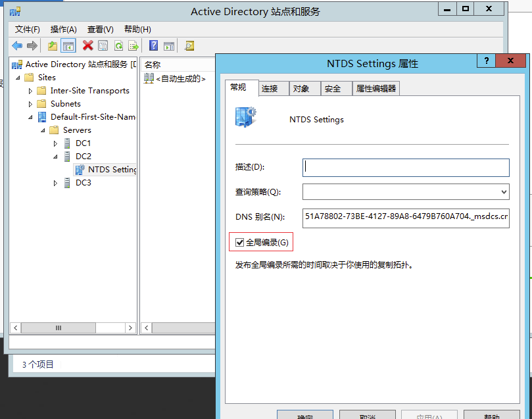
Task: Click the Refresh toolbar icon
Action: tap(118, 45)
